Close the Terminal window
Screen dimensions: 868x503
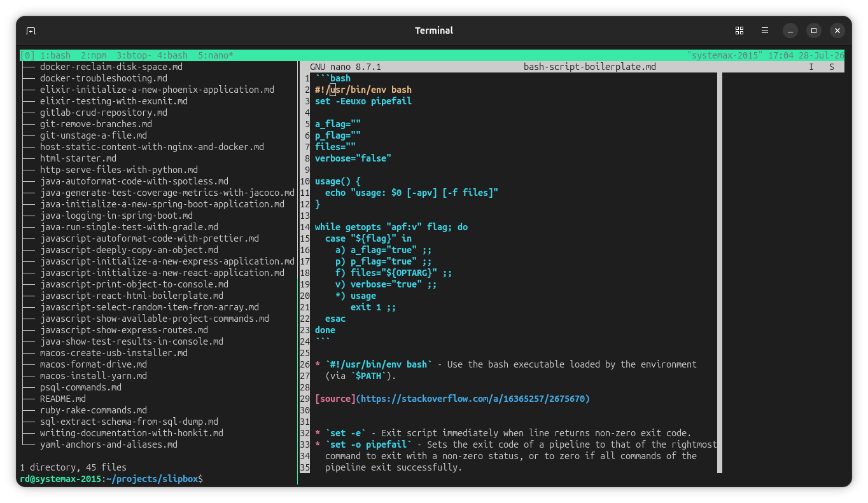[838, 31]
